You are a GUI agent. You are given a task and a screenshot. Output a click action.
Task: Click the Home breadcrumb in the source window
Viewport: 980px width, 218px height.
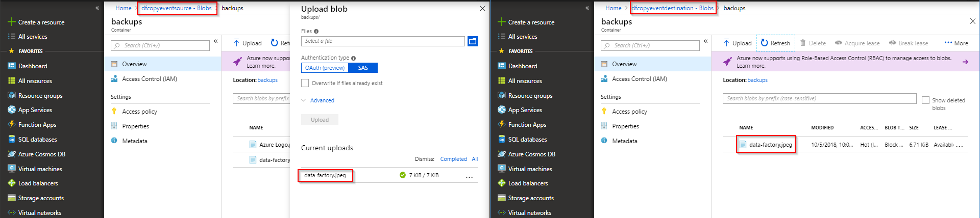tap(124, 8)
